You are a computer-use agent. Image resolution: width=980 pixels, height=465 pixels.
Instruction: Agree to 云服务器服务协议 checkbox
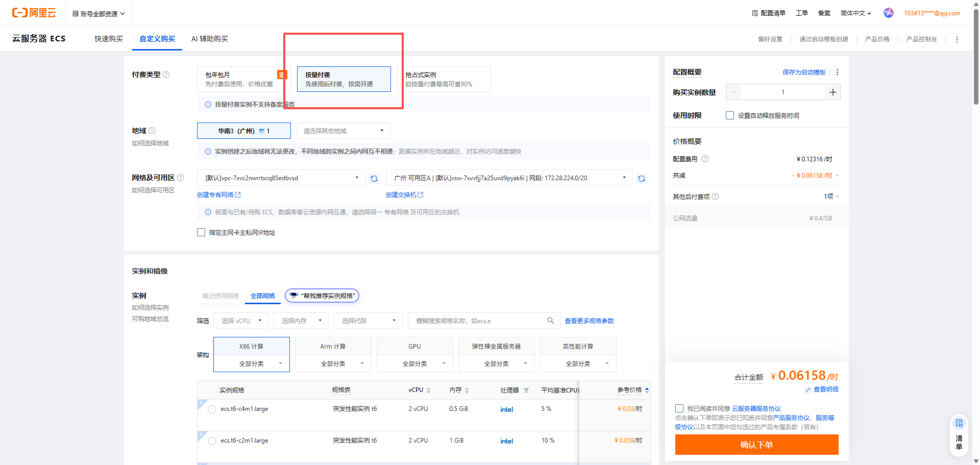pyautogui.click(x=679, y=408)
